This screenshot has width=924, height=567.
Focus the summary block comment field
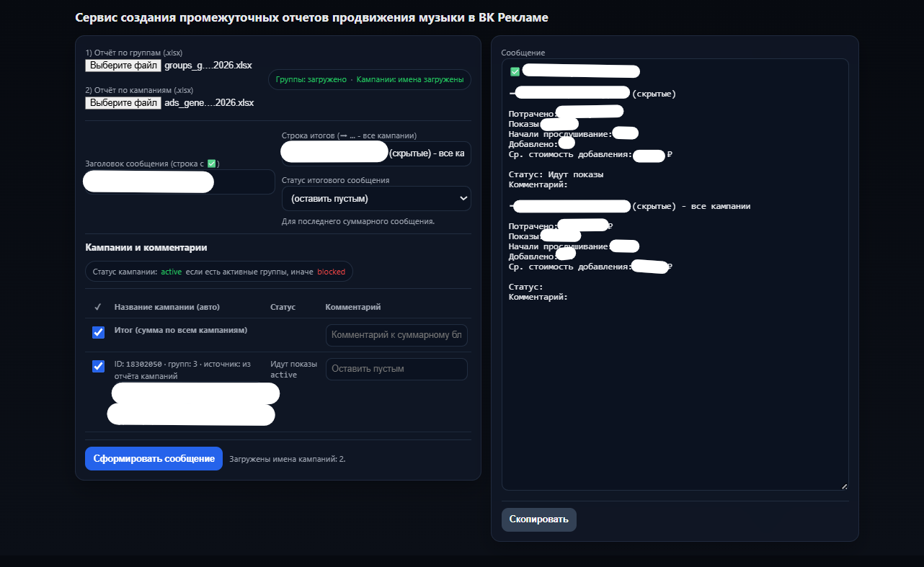coord(396,335)
